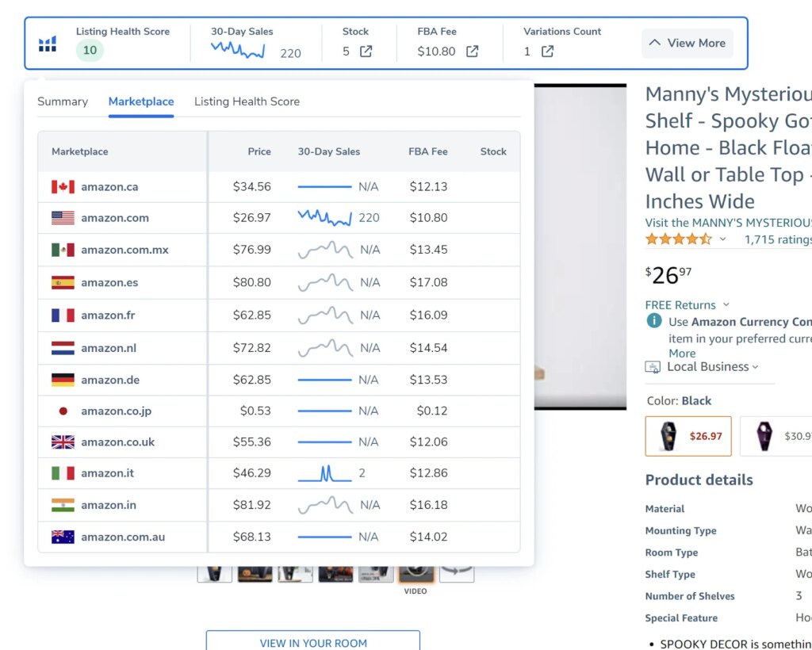Image resolution: width=812 pixels, height=650 pixels.
Task: Click the US flag for amazon.com
Action: (63, 218)
